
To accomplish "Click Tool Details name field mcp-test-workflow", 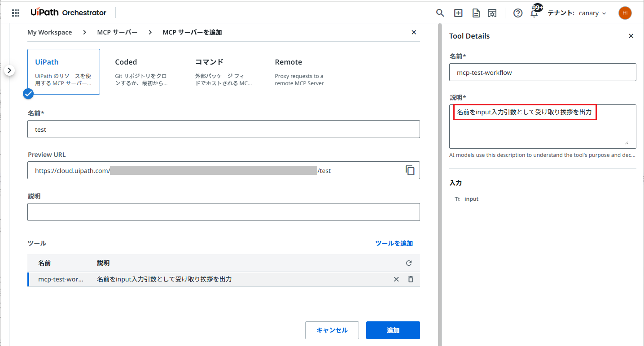I will click(x=543, y=72).
